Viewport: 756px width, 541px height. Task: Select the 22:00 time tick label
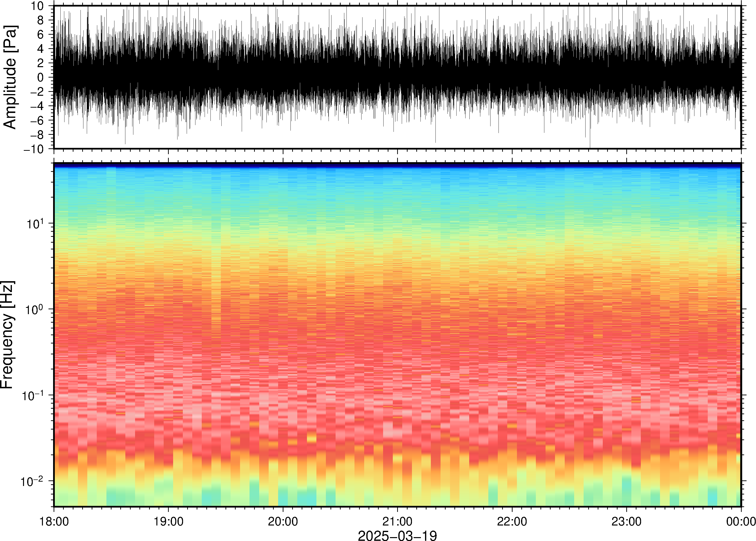pos(512,521)
